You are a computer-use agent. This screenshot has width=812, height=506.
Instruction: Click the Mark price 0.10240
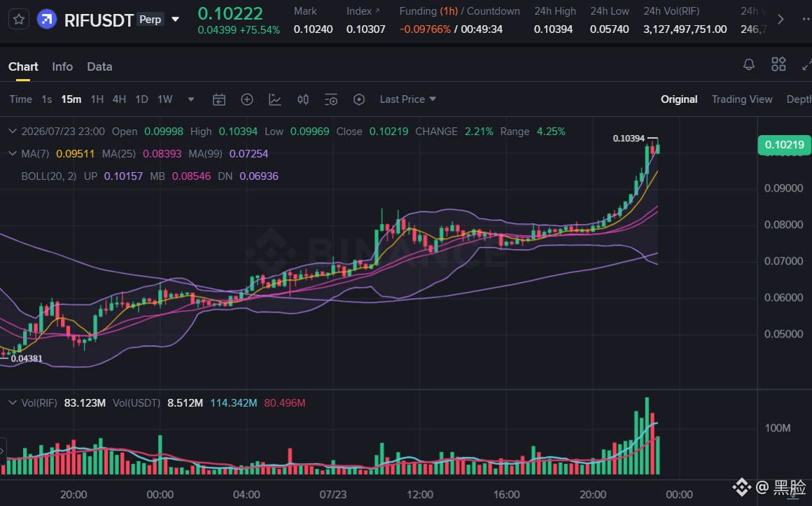[x=314, y=29]
